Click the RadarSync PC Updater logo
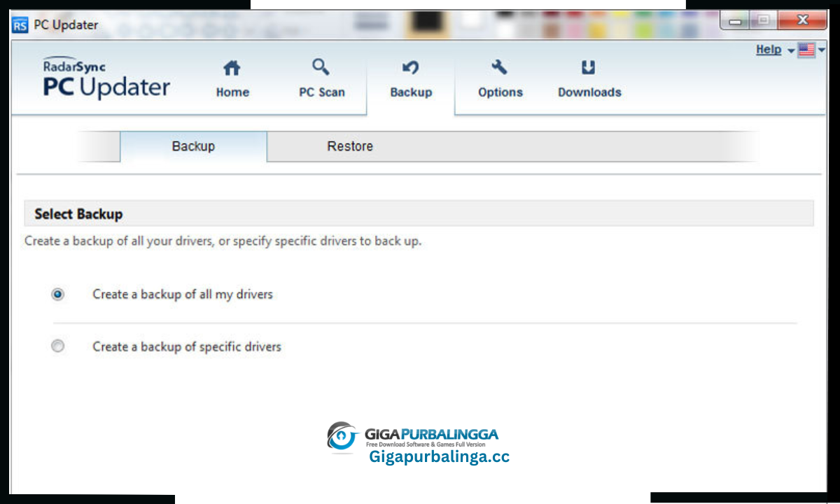This screenshot has width=840, height=504. click(x=106, y=78)
